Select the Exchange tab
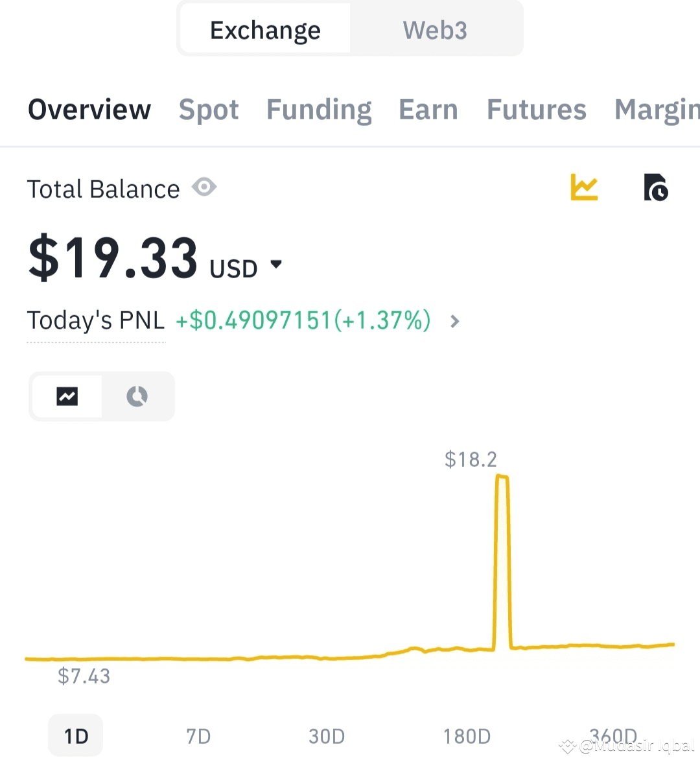700x760 pixels. pyautogui.click(x=265, y=30)
